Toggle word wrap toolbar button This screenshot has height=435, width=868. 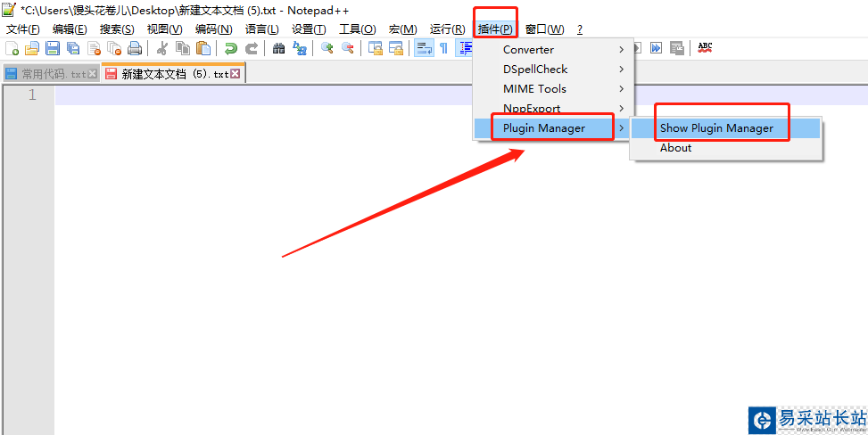(x=424, y=49)
